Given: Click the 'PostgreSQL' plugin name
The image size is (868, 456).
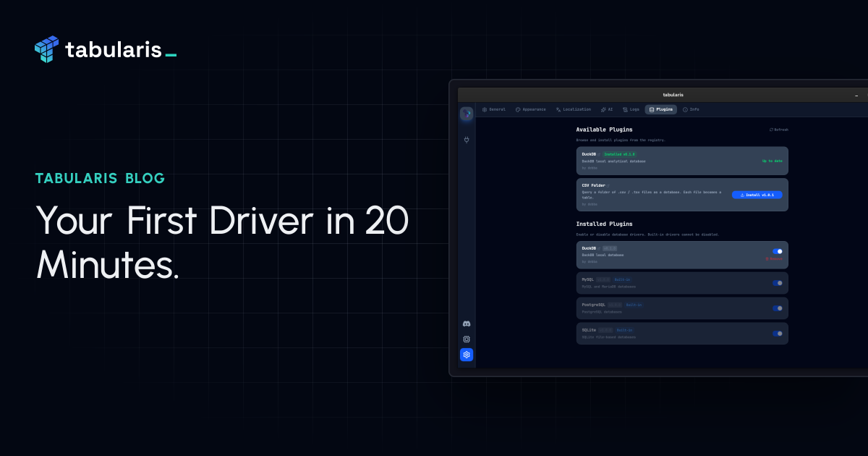Looking at the screenshot, I should tap(594, 305).
